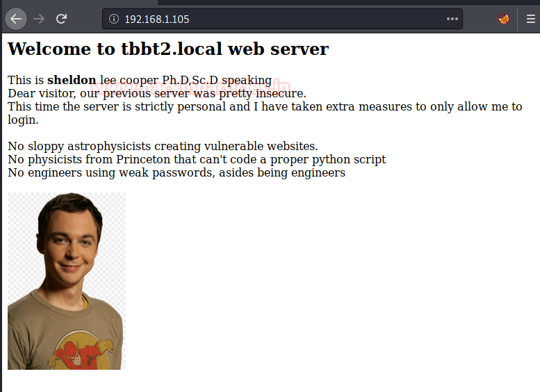Open the Firefox hamburger menu

tap(531, 19)
